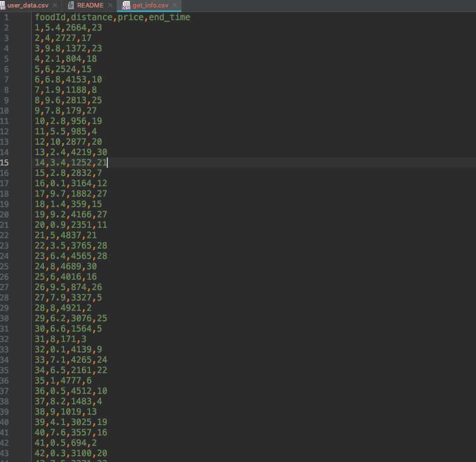The height and width of the screenshot is (462, 476).
Task: Click the row 6,6.8,4153,10
Action: (68, 80)
